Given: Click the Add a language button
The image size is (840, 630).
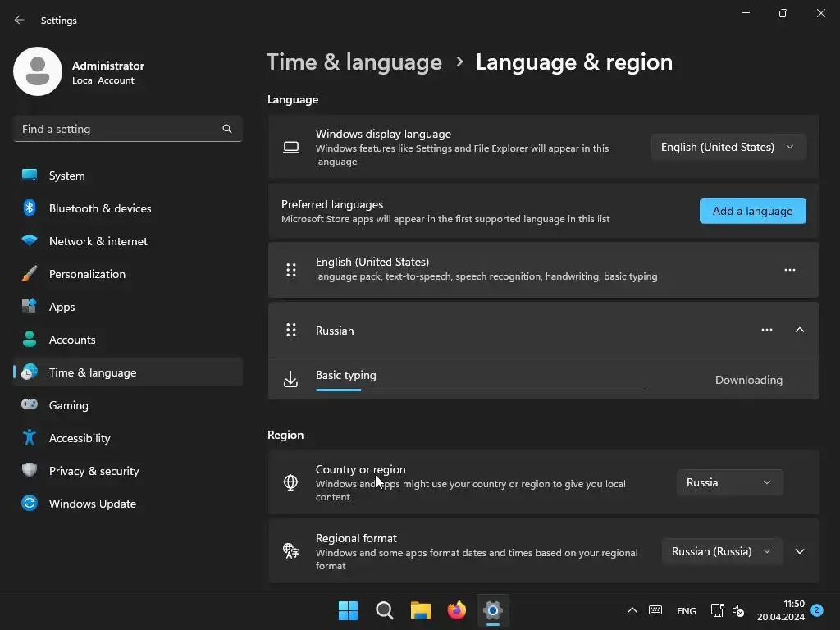Looking at the screenshot, I should point(752,211).
